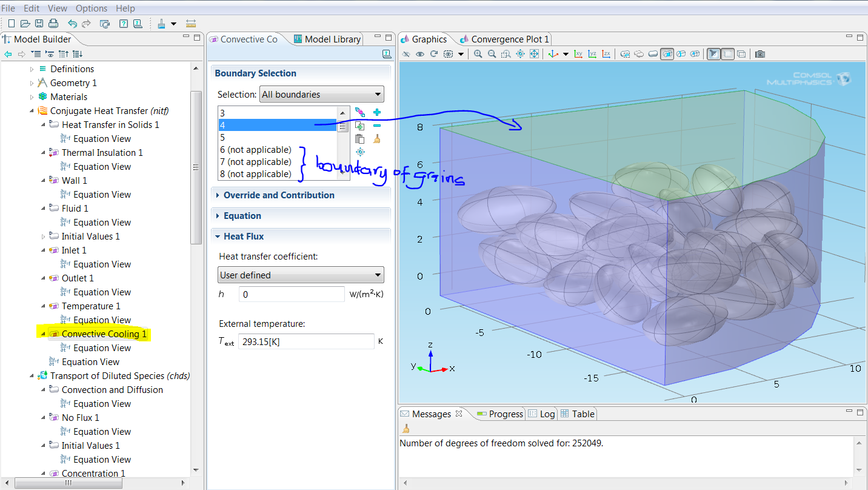
Task: Take image snapshot with camera icon
Action: (760, 54)
